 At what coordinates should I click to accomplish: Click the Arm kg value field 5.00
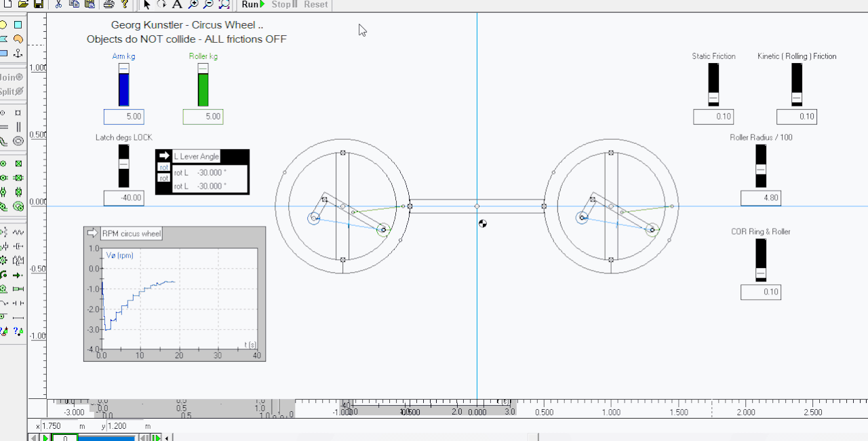pyautogui.click(x=124, y=117)
